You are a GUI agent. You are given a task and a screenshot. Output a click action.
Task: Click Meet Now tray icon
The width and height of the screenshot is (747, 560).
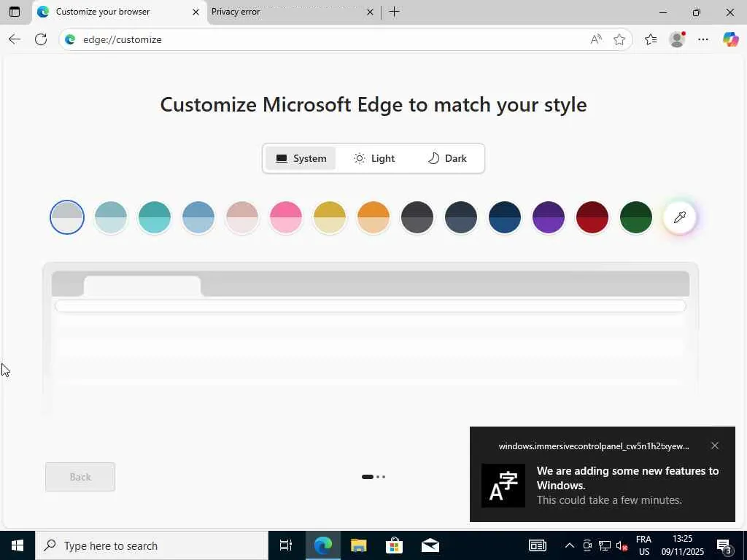click(x=587, y=545)
